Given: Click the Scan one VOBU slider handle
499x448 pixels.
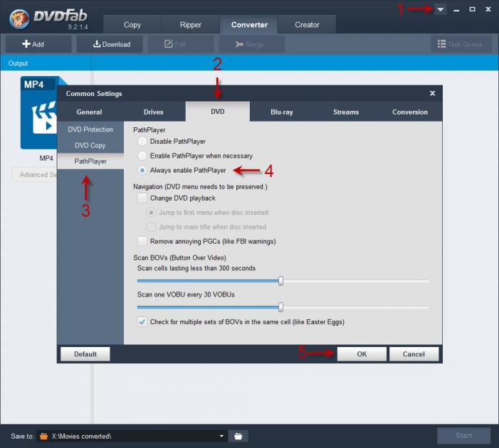Looking at the screenshot, I should [x=280, y=307].
